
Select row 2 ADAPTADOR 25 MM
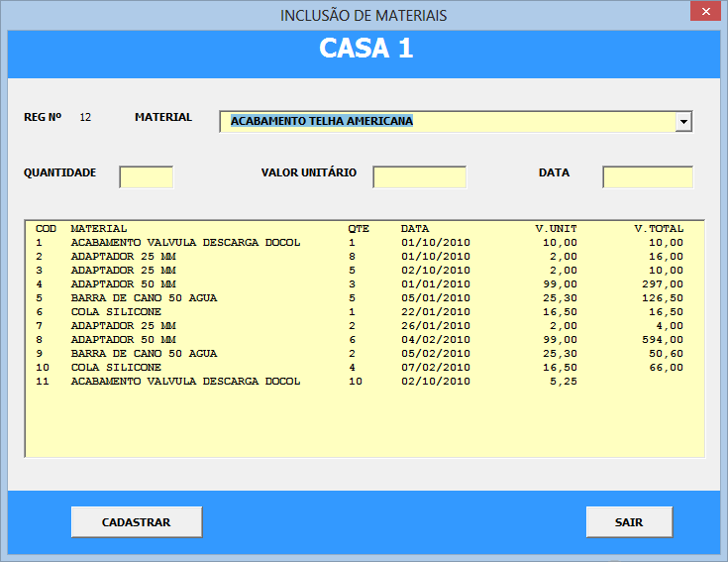pyautogui.click(x=364, y=257)
